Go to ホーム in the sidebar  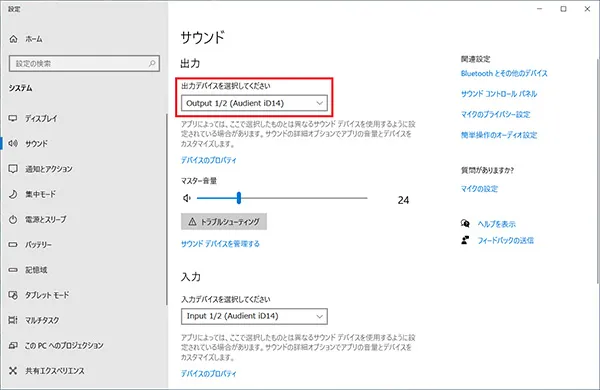[x=34, y=39]
